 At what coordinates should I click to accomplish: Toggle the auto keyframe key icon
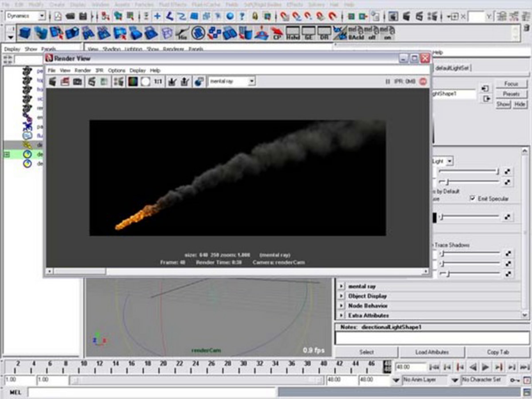click(x=515, y=380)
